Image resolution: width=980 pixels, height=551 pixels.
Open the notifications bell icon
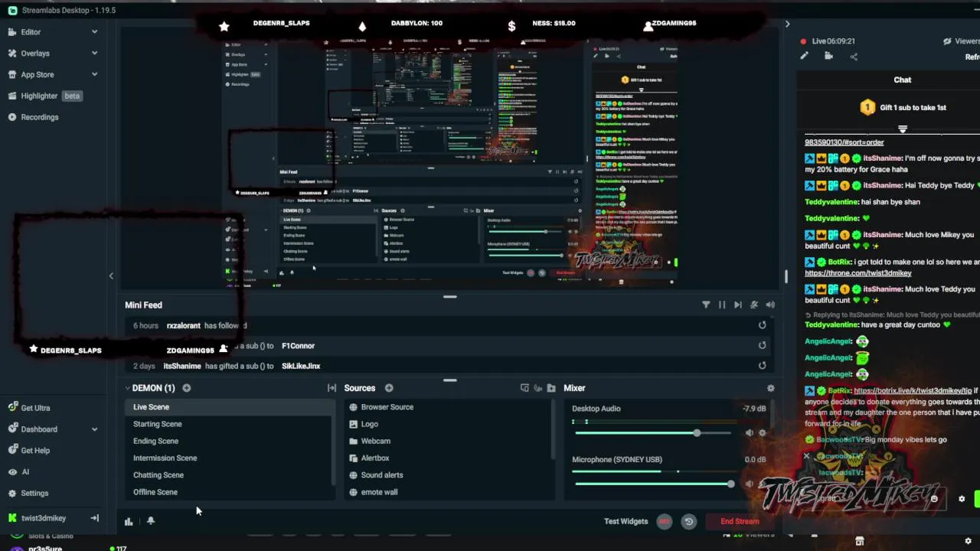pyautogui.click(x=151, y=521)
